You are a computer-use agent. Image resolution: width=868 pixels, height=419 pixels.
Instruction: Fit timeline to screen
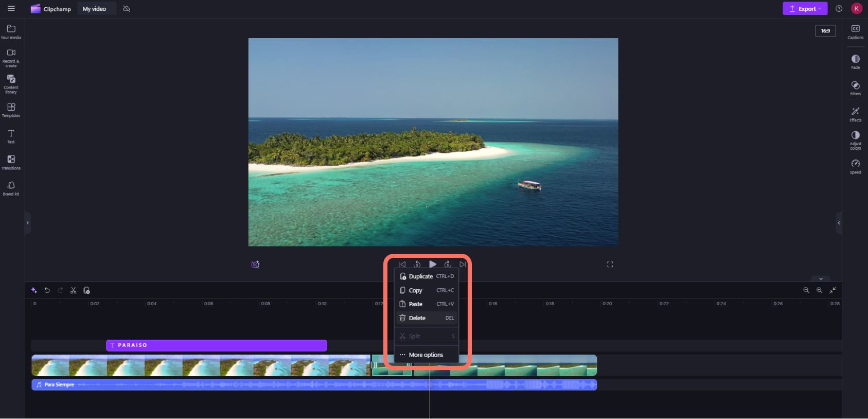(832, 290)
